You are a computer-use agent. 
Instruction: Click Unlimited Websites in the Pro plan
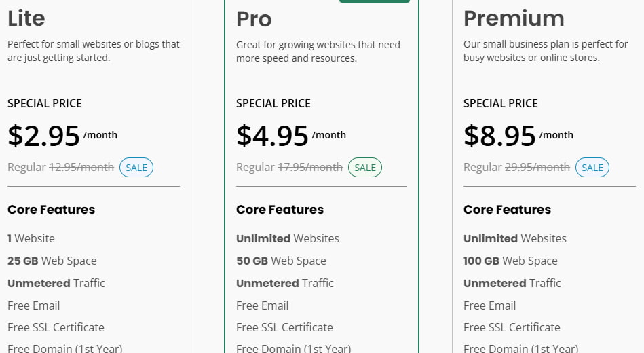click(288, 238)
